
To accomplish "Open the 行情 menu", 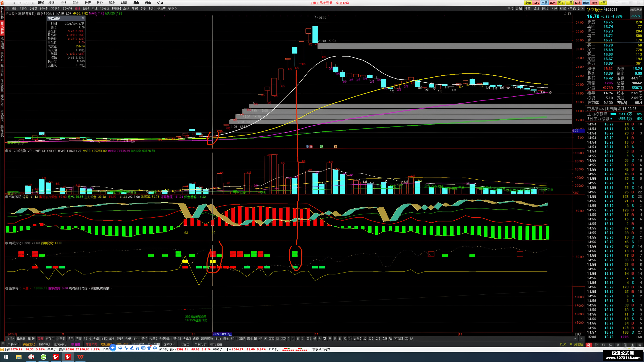I will coord(88,3).
